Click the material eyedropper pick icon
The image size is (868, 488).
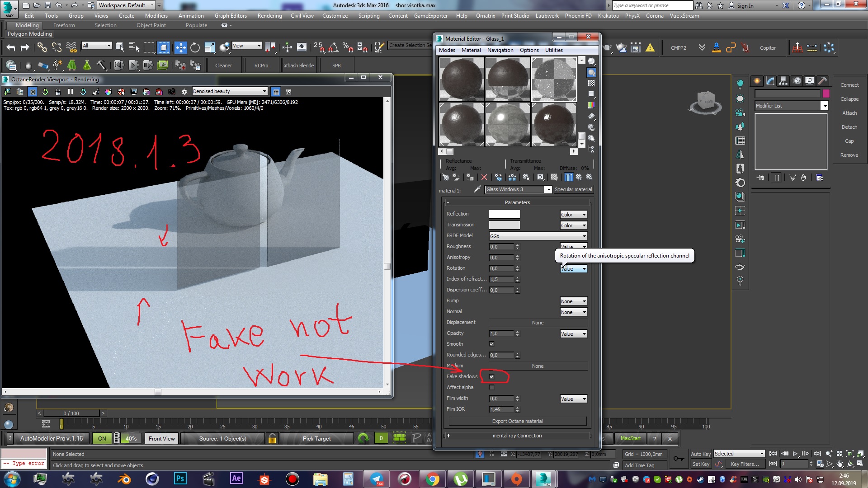pos(477,189)
